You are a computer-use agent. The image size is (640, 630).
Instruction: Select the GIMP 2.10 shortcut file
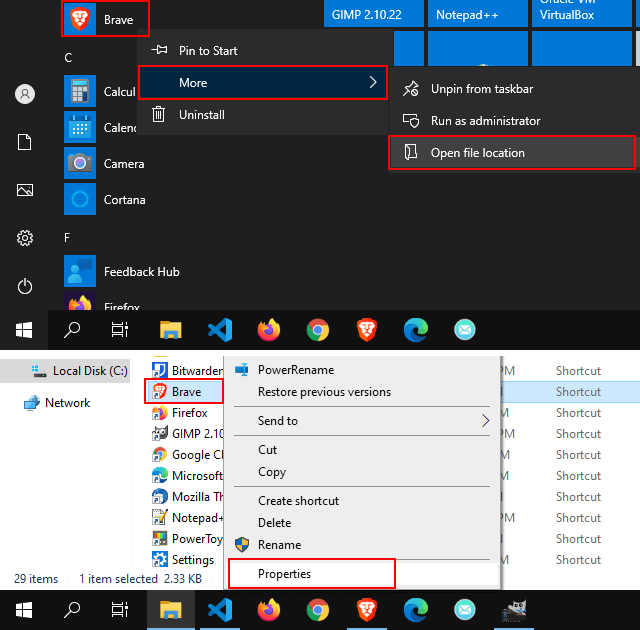coord(187,434)
